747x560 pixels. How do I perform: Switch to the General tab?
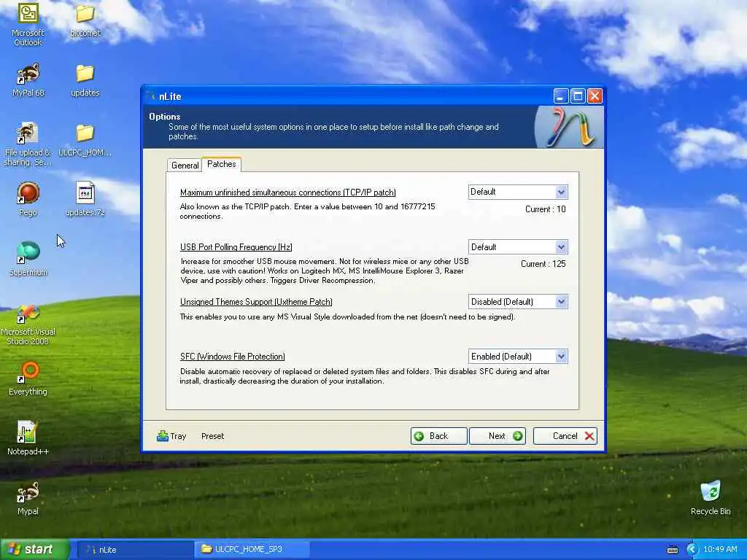click(x=185, y=166)
